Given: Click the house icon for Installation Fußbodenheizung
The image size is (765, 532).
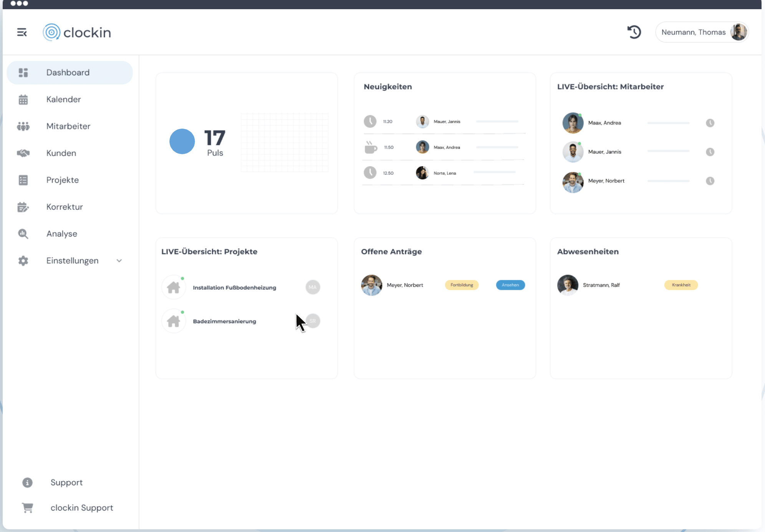Looking at the screenshot, I should click(174, 287).
